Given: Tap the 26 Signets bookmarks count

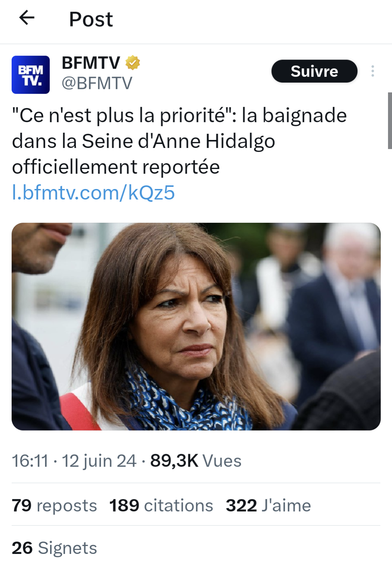Looking at the screenshot, I should (x=54, y=548).
